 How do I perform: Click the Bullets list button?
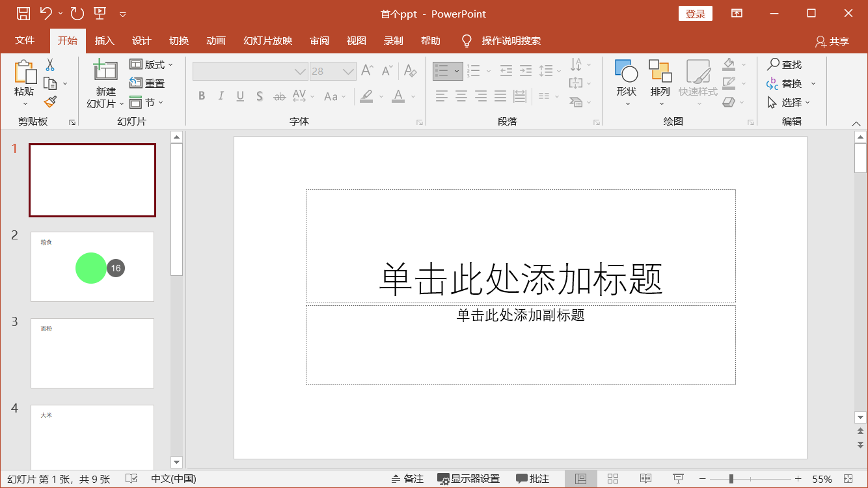tap(442, 71)
